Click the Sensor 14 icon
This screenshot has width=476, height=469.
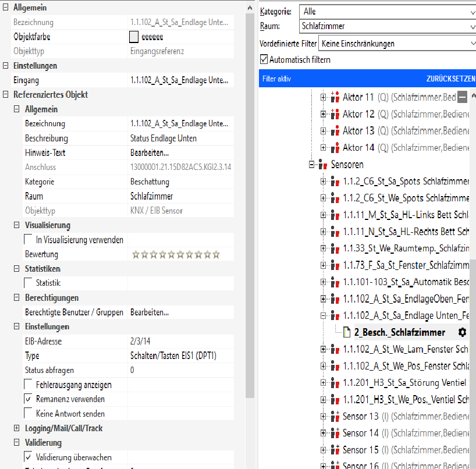point(335,433)
